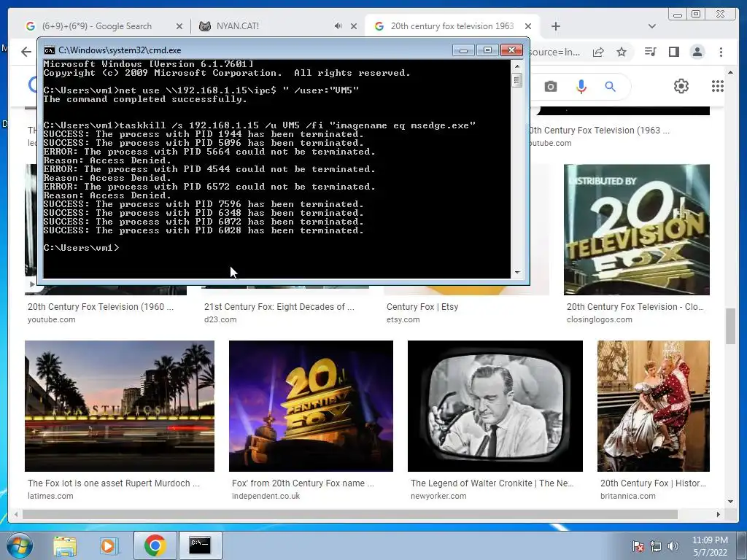Open '21st Century Fox: Eight Decades of ...' link
The width and height of the screenshot is (747, 560).
pyautogui.click(x=279, y=307)
